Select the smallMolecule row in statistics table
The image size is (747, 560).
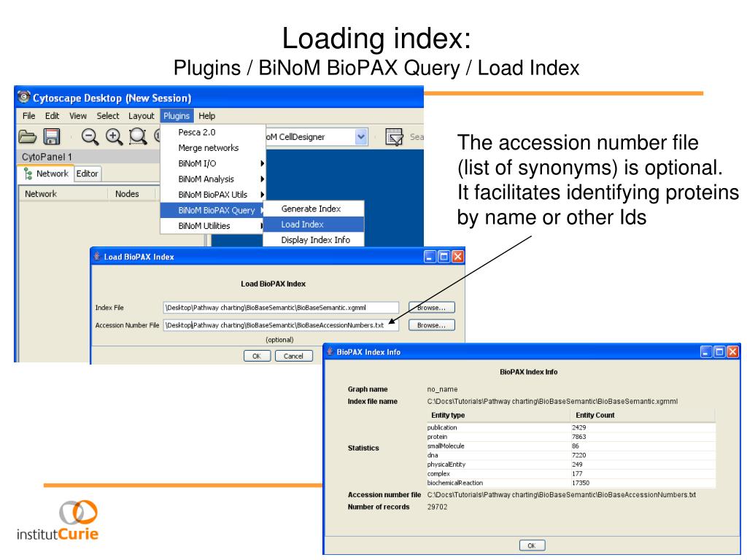571,446
